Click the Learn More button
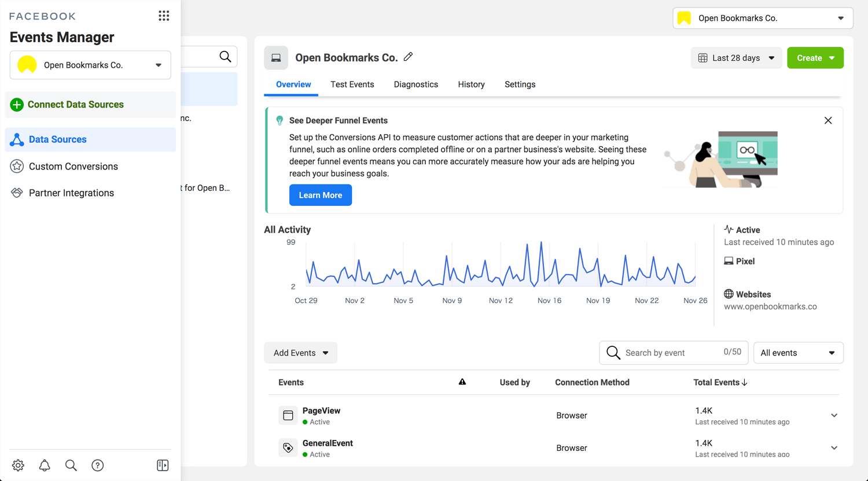 (x=321, y=195)
